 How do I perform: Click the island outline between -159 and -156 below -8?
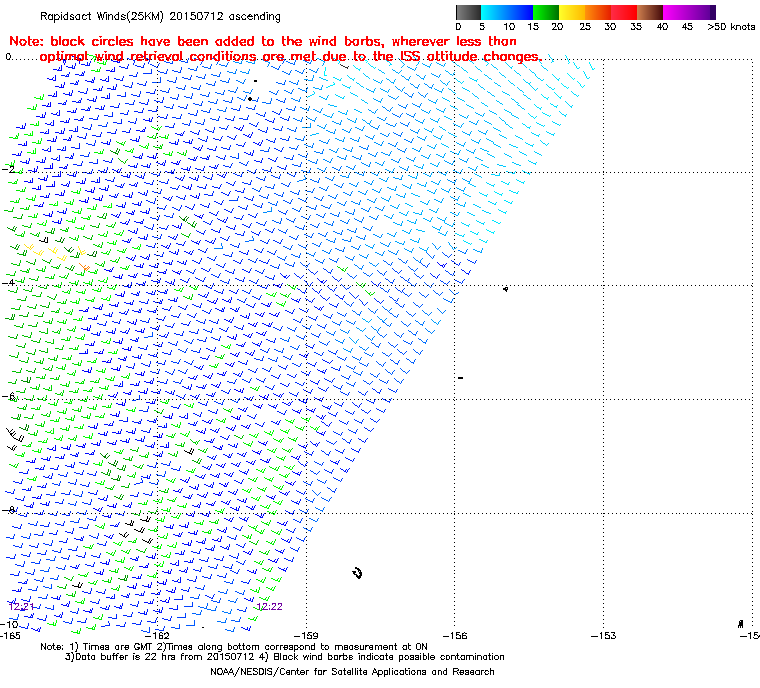point(358,573)
